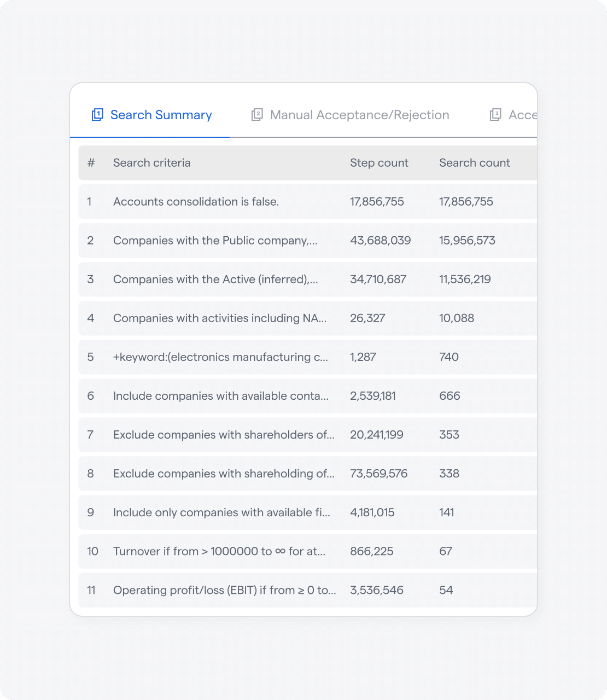Image resolution: width=607 pixels, height=700 pixels.
Task: Click the third tab's document icon
Action: (x=495, y=115)
